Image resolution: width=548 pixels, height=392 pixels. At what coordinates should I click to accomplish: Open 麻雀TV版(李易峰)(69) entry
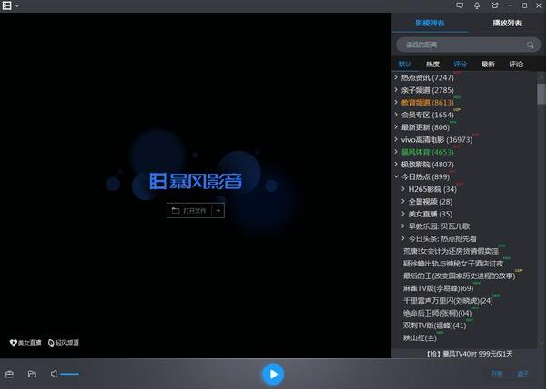[438, 288]
